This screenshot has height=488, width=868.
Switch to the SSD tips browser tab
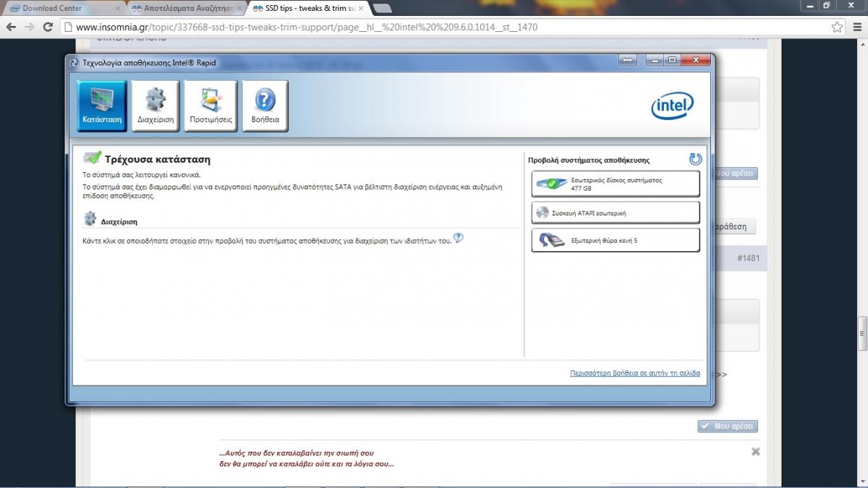310,8
